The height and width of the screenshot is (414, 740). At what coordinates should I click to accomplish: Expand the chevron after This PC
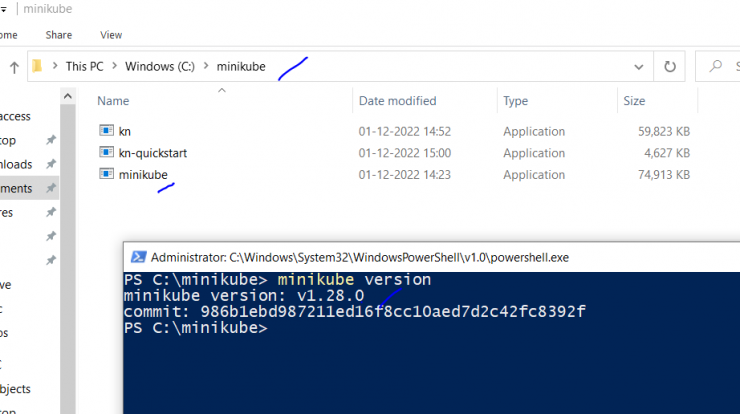(114, 66)
